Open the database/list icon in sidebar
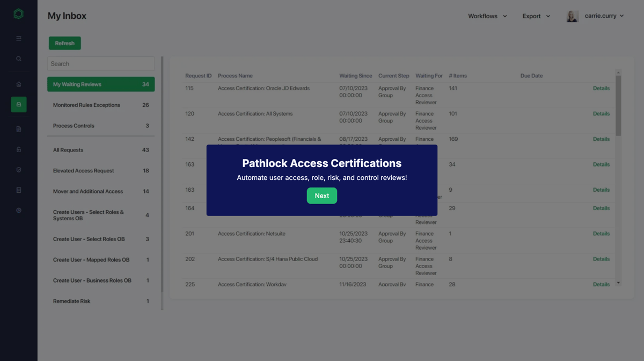The width and height of the screenshot is (644, 361). pos(19,190)
